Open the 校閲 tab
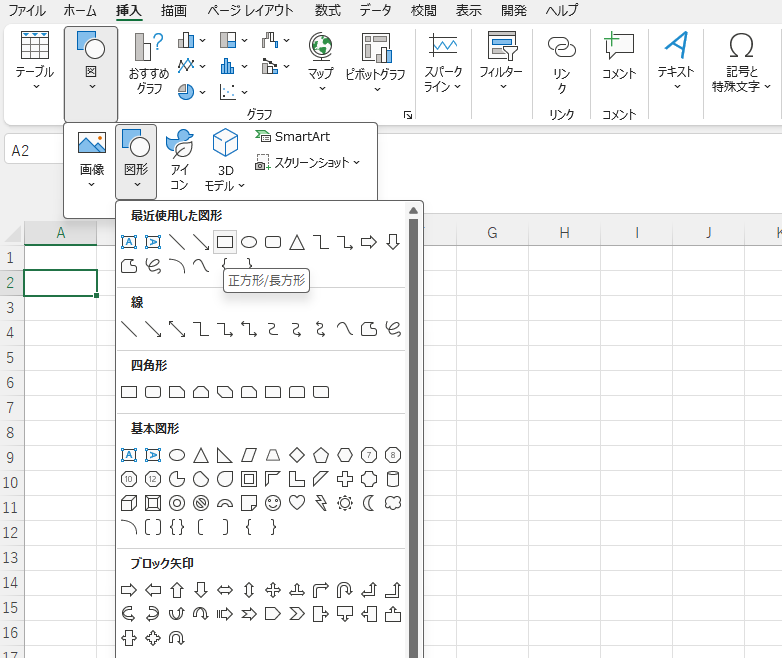 tap(423, 10)
